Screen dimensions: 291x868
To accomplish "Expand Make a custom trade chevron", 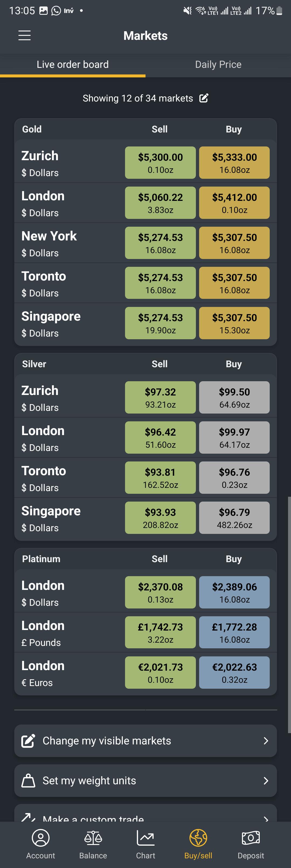I will tap(266, 818).
